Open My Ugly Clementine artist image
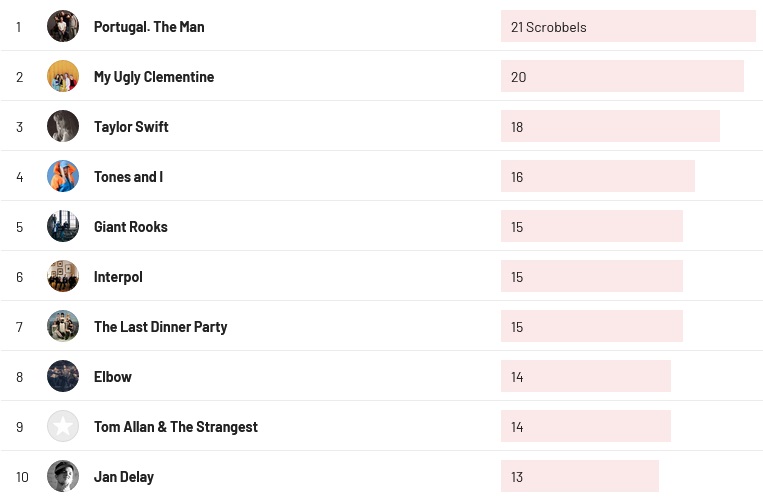Image resolution: width=763 pixels, height=497 pixels. pyautogui.click(x=63, y=76)
